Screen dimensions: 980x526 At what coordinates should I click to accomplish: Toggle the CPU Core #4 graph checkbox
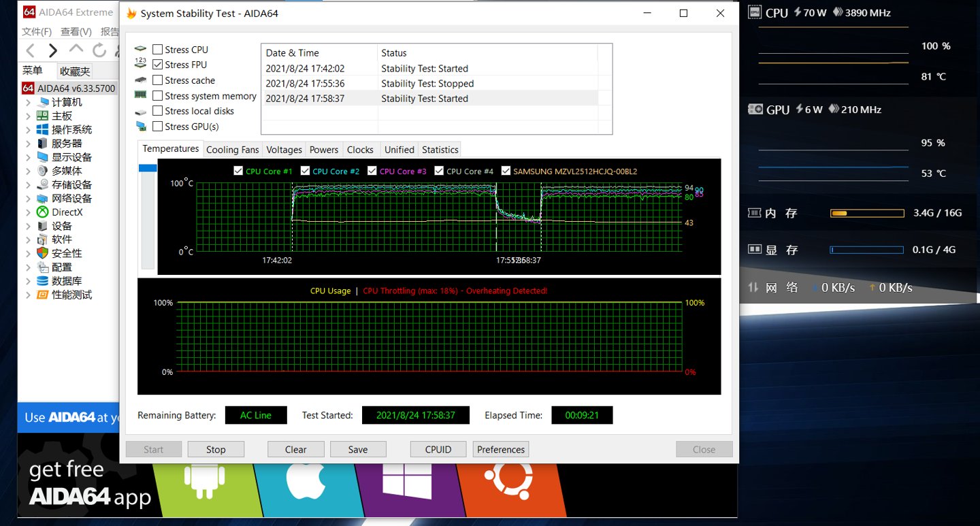click(439, 171)
